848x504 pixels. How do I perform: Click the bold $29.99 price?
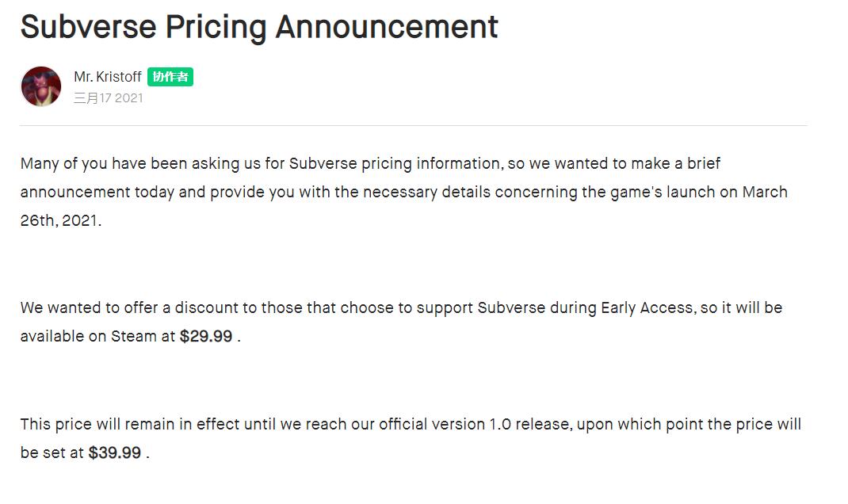(x=206, y=336)
